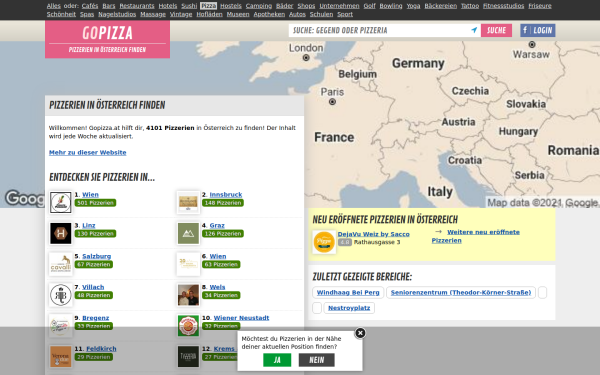Close the location prompt with the X icon
Viewport: 600px width, 375px height.
click(360, 333)
